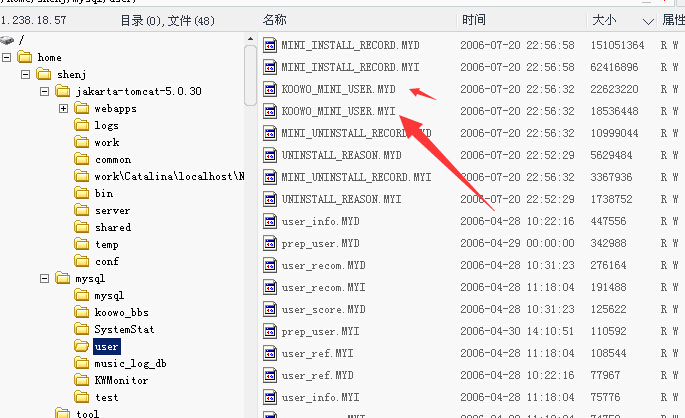The image size is (685, 418).
Task: Select file MINI_UNINSTALL_RECORD.MYI
Action: pyautogui.click(x=356, y=177)
